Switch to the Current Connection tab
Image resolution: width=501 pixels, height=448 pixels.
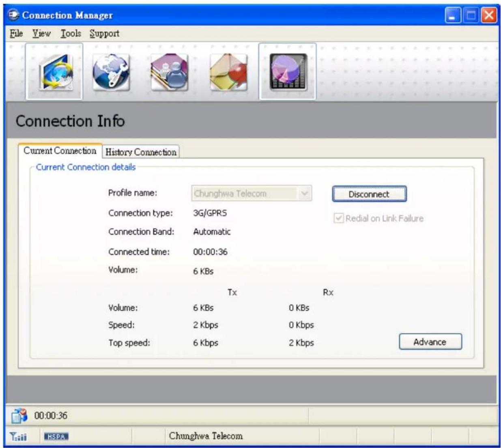click(x=60, y=151)
